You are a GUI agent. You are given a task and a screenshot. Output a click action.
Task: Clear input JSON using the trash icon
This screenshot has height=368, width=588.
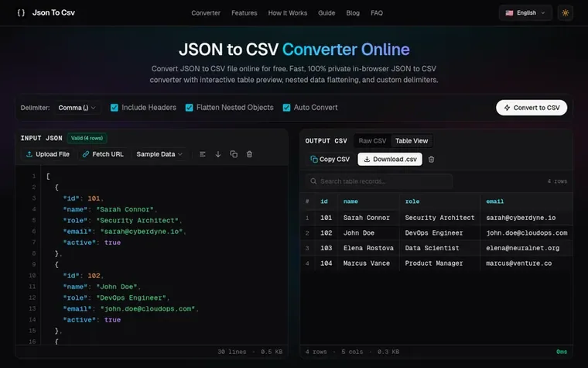tap(249, 154)
